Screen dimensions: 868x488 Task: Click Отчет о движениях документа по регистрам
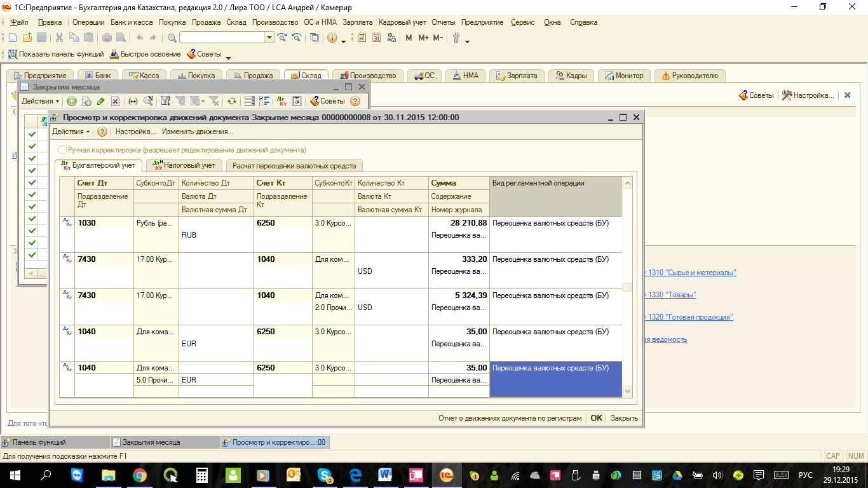point(510,418)
